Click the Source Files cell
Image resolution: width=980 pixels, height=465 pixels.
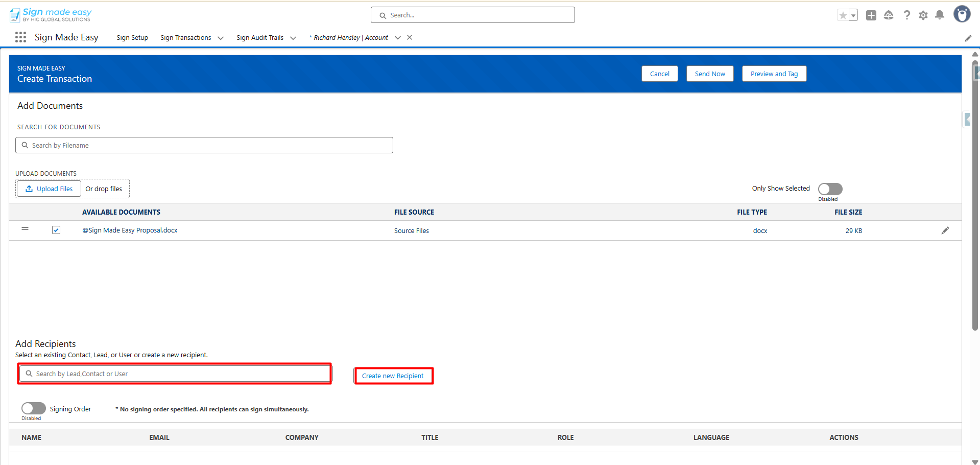(412, 231)
